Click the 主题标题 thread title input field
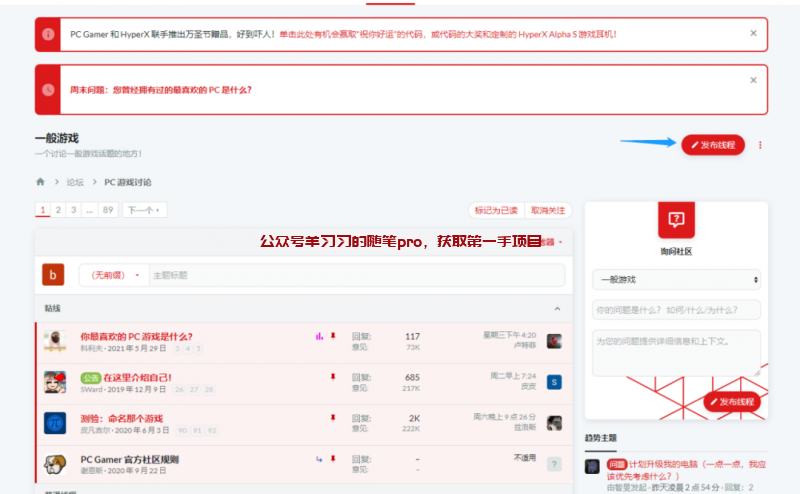800x494 pixels. tap(355, 275)
